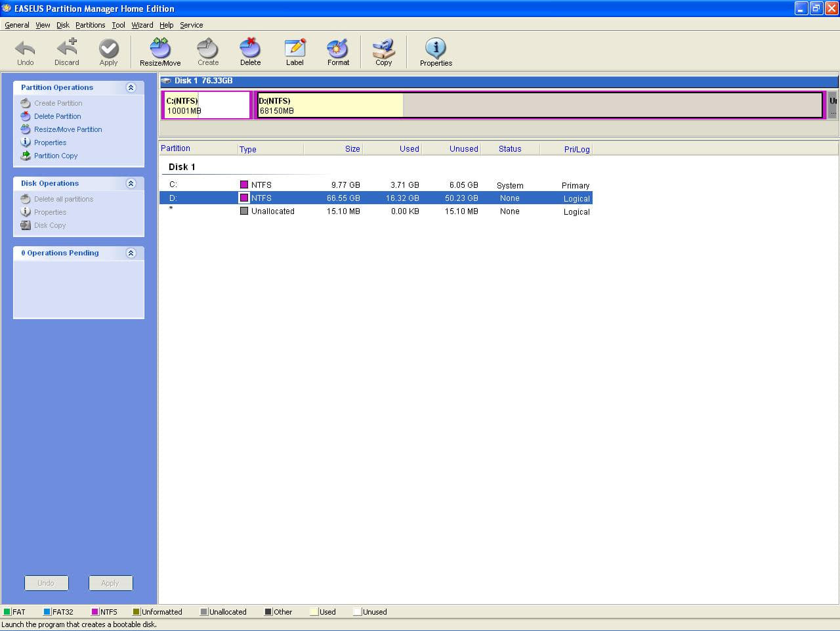
Task: Sort by the Status column header
Action: pyautogui.click(x=510, y=149)
